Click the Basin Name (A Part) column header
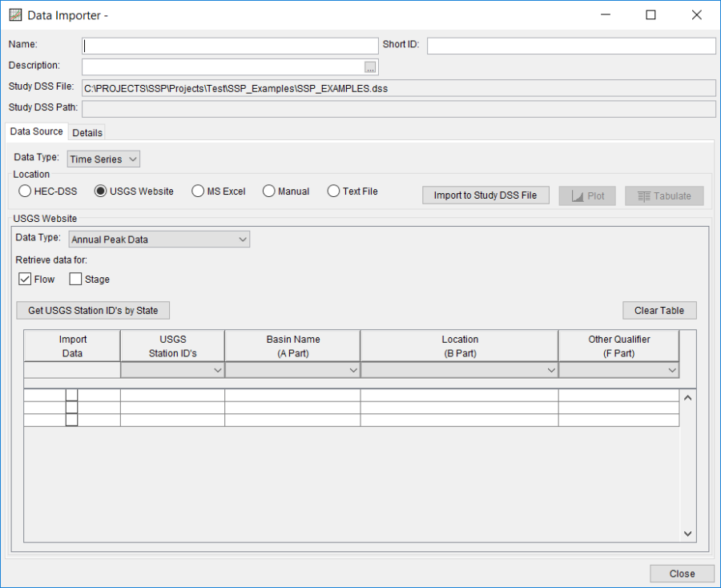This screenshot has height=588, width=721. (x=293, y=346)
